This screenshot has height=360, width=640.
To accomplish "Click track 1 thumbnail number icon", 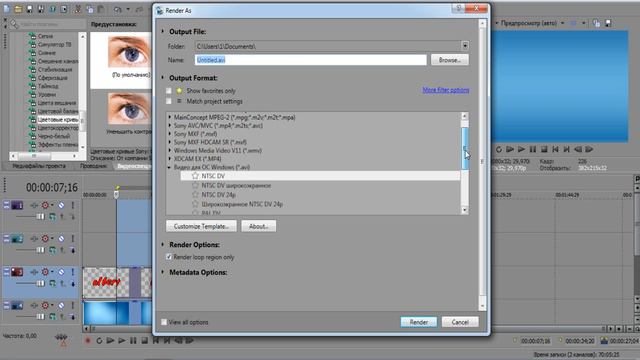I will coord(17,205).
